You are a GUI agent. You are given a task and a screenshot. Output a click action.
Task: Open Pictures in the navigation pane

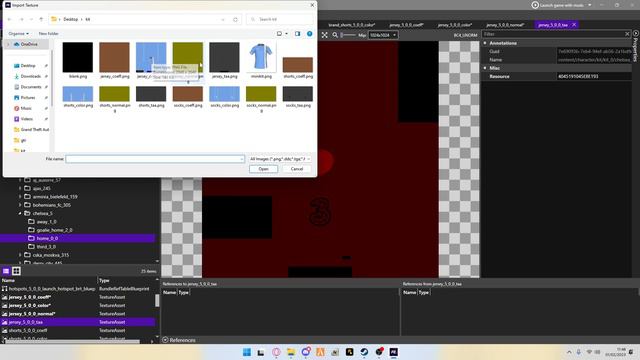click(28, 98)
